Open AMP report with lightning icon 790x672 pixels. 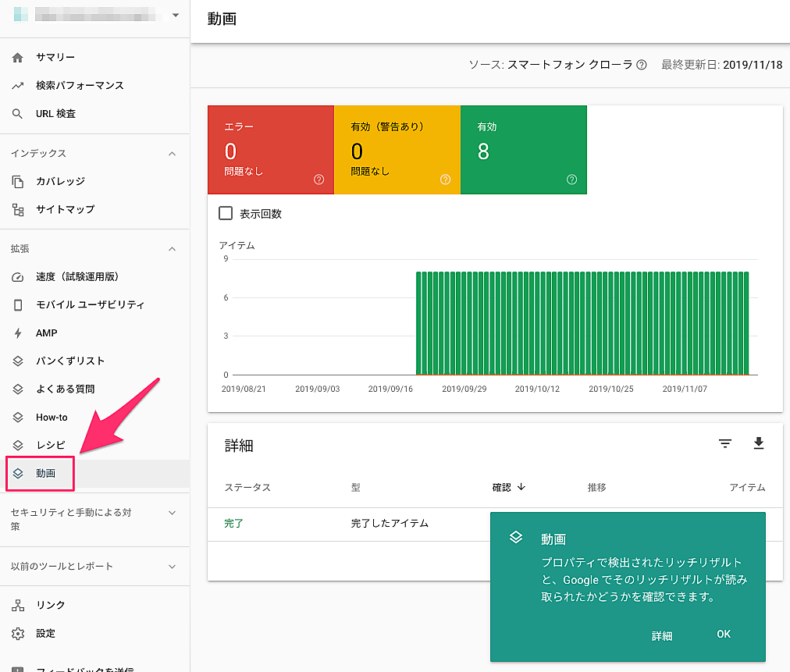[46, 333]
